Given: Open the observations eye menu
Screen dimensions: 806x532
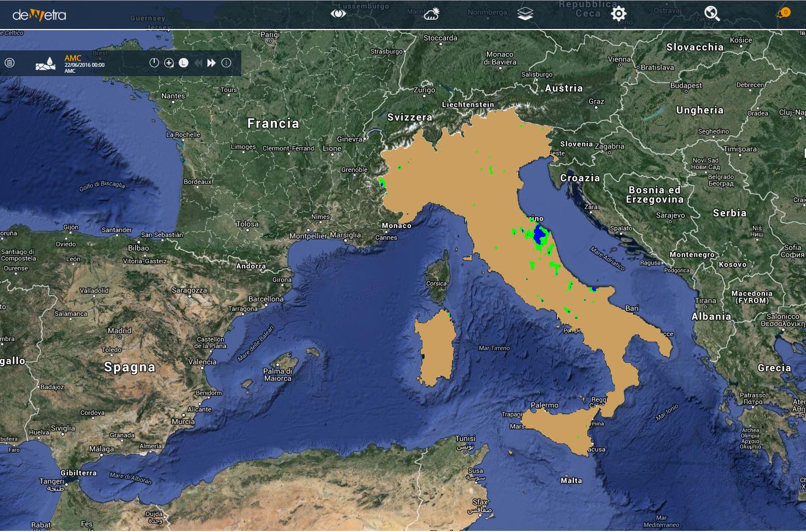Looking at the screenshot, I should (338, 14).
